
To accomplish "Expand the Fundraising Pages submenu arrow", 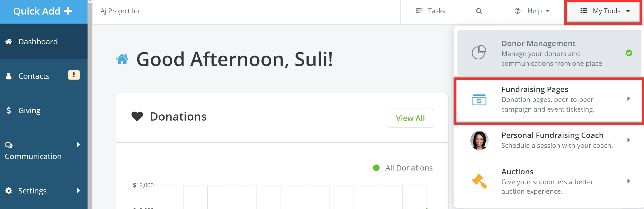I will click(x=628, y=99).
